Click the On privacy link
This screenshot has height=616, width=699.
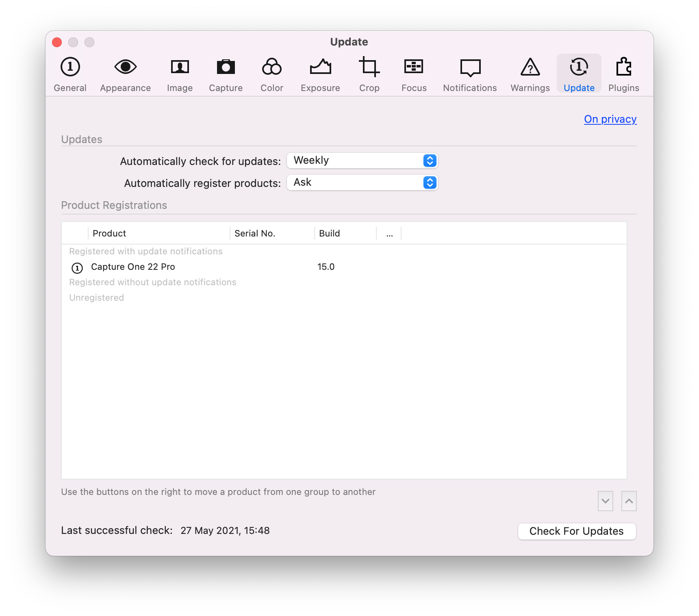(610, 119)
